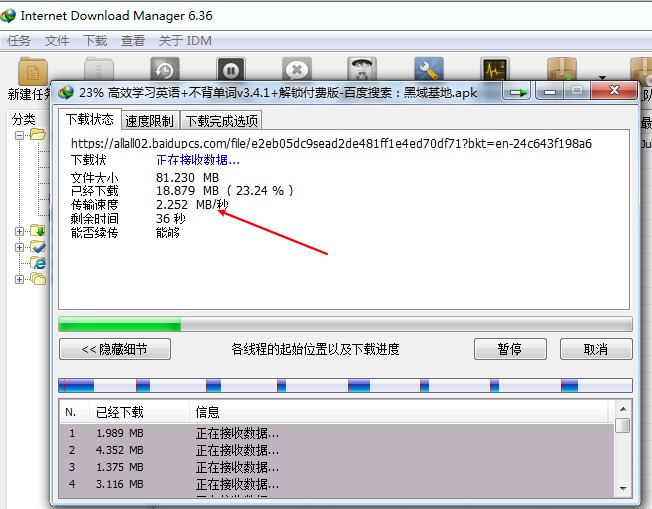
Task: Click the IDM icon in download dialog title
Action: (66, 92)
